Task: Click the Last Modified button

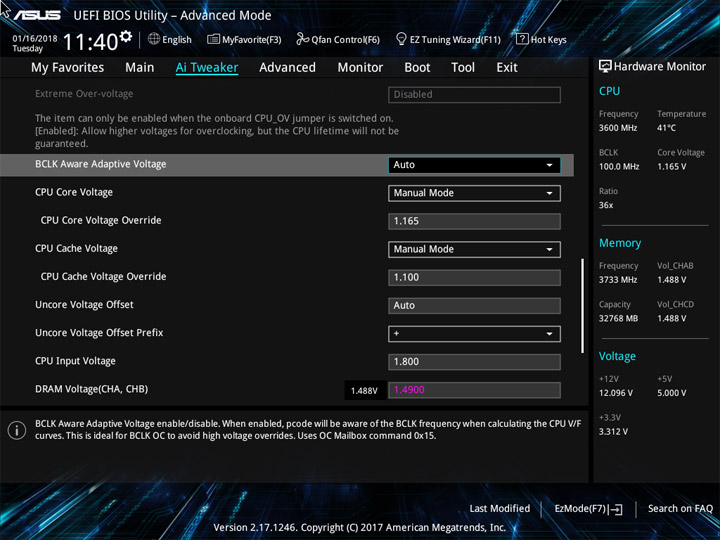Action: [x=500, y=508]
